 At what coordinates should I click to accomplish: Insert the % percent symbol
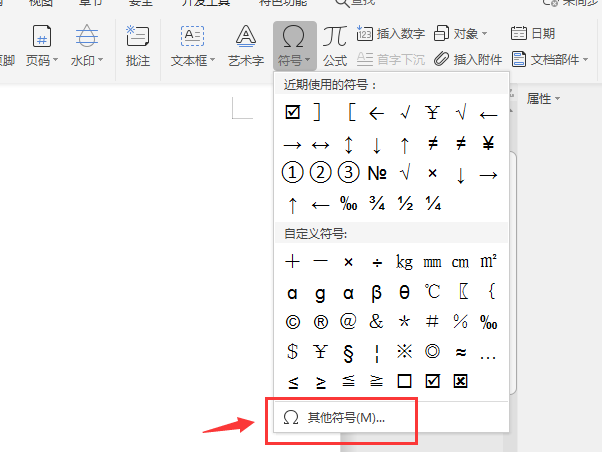(460, 321)
